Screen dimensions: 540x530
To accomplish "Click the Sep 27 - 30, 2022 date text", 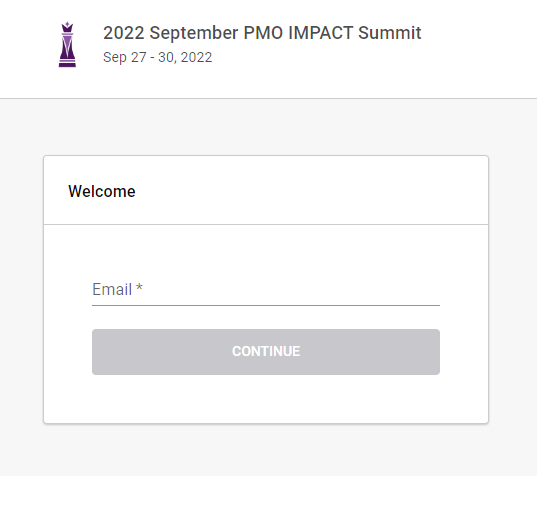I will pyautogui.click(x=157, y=58).
